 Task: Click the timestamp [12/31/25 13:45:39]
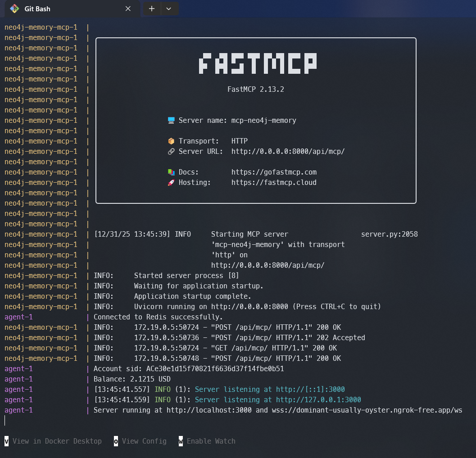click(132, 234)
